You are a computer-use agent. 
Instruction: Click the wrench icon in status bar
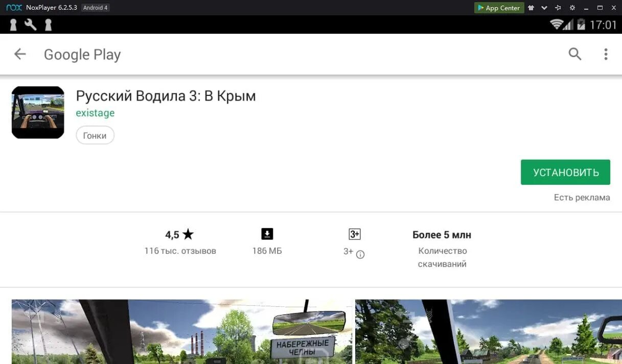pos(31,25)
